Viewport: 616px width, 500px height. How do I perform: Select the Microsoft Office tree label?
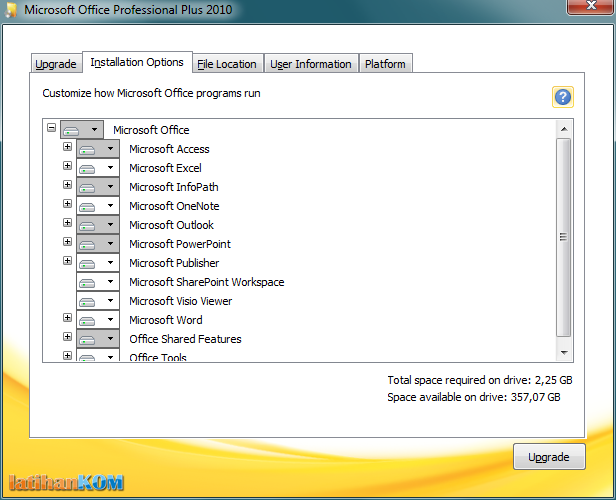coord(151,130)
